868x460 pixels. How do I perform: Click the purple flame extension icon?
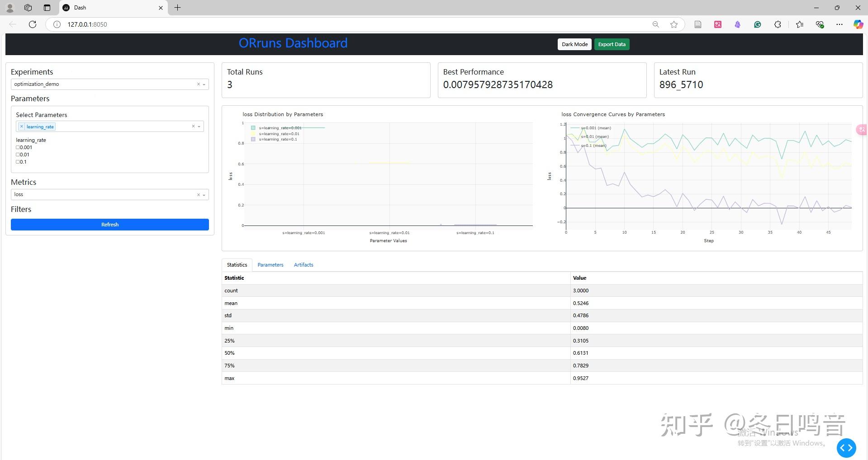click(738, 24)
